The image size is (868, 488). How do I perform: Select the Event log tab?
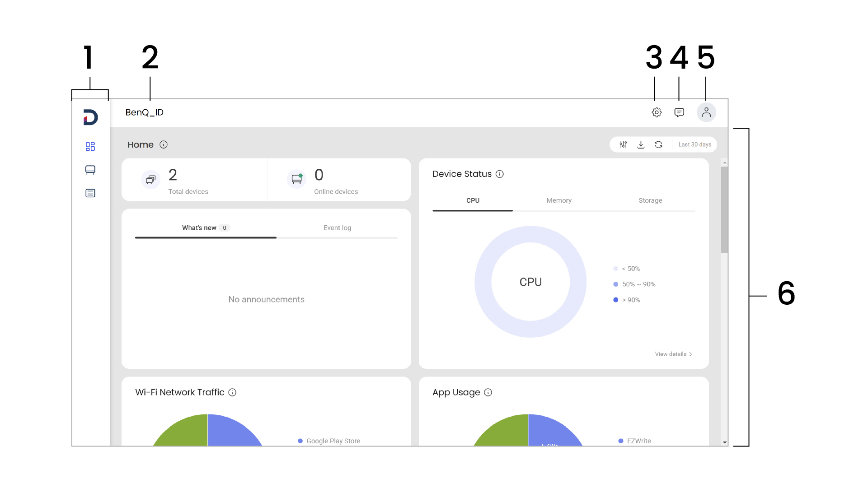point(337,228)
